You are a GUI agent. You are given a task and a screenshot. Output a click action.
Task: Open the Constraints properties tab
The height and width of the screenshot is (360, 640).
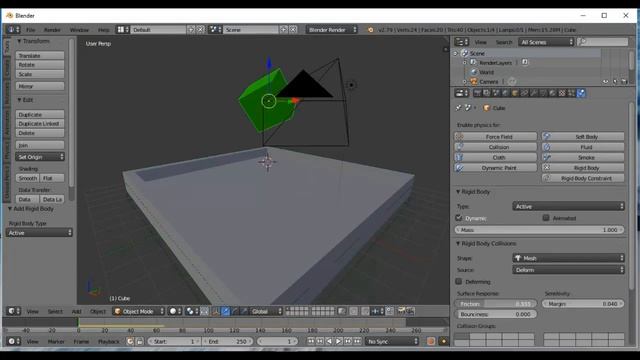[x=524, y=93]
